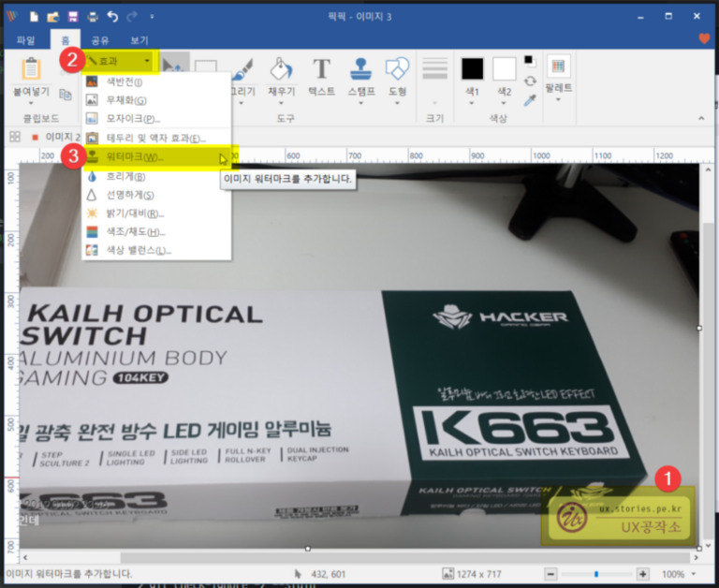Open 밝기/대비(R)... adjustment
Screen dimensions: 719x588
(x=156, y=213)
